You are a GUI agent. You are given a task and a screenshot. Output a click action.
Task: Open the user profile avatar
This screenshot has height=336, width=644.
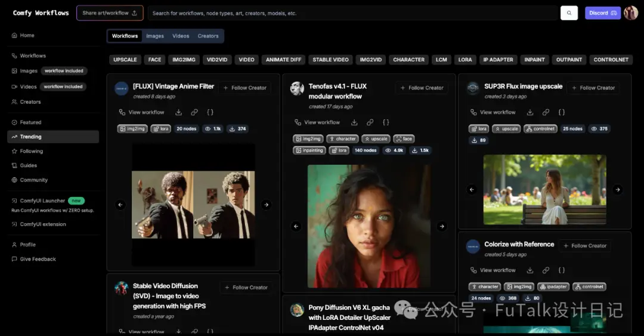[x=631, y=13]
